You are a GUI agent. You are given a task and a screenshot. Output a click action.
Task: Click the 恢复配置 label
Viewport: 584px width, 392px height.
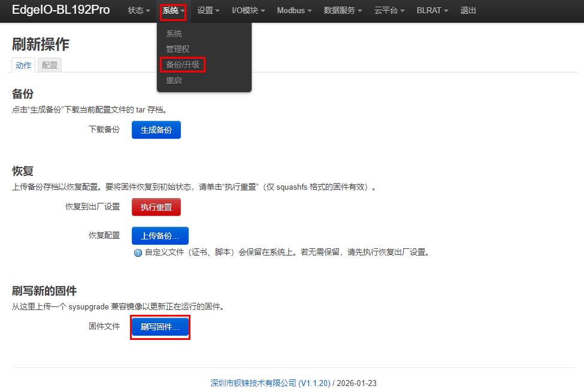(x=104, y=235)
